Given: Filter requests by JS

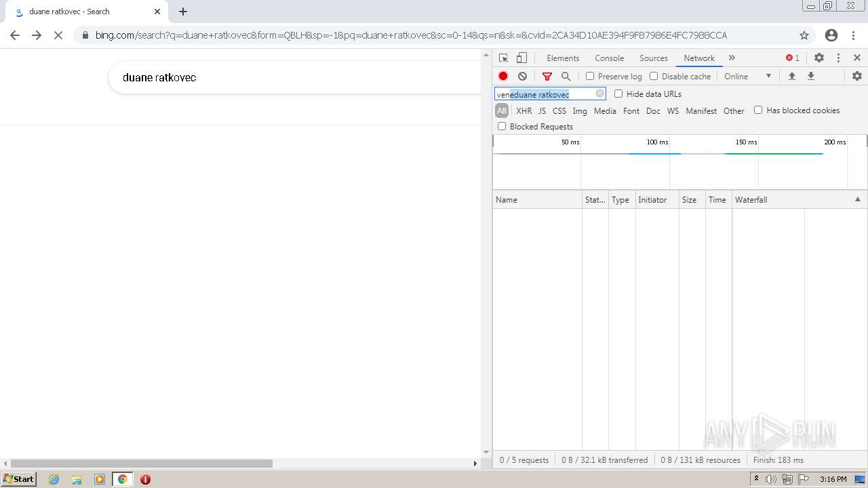Looking at the screenshot, I should [x=542, y=110].
